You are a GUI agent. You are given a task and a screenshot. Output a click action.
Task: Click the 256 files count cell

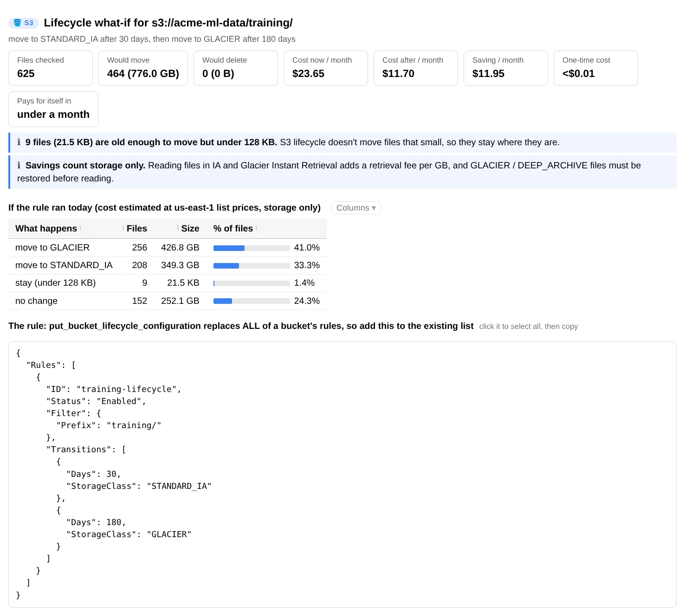(x=140, y=248)
